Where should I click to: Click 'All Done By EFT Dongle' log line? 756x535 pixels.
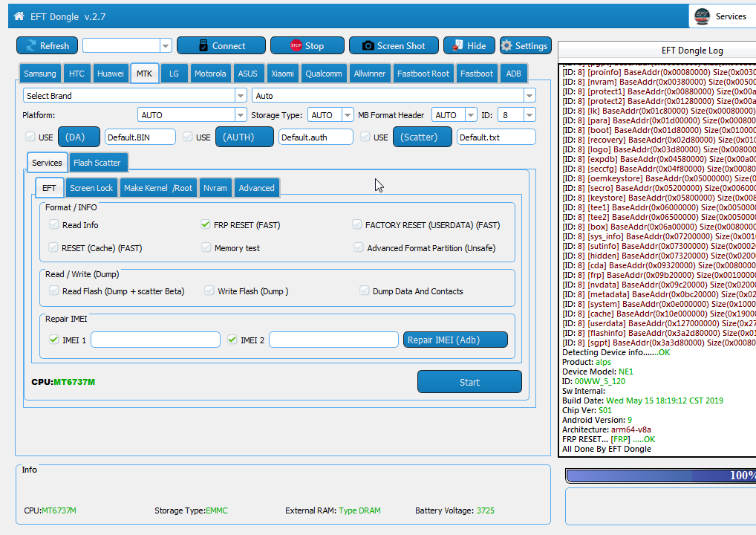click(607, 449)
